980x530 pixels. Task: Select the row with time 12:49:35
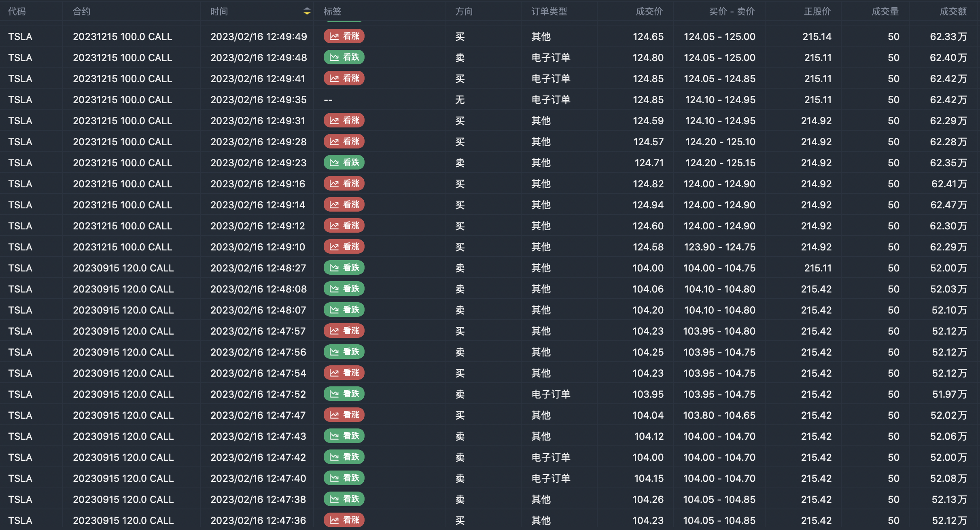[258, 100]
